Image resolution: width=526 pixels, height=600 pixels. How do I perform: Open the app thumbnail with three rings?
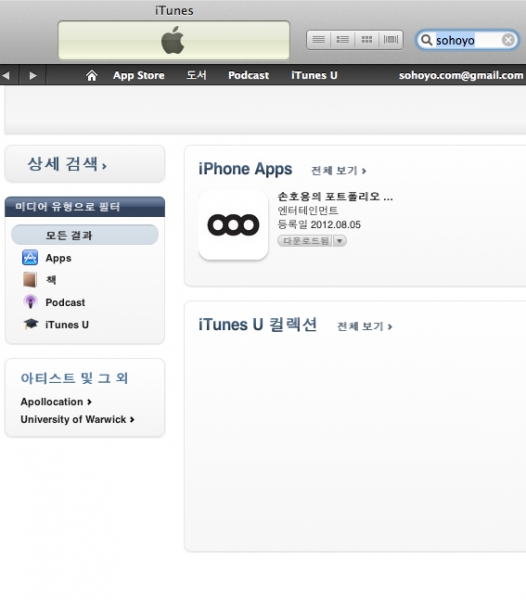[x=233, y=225]
